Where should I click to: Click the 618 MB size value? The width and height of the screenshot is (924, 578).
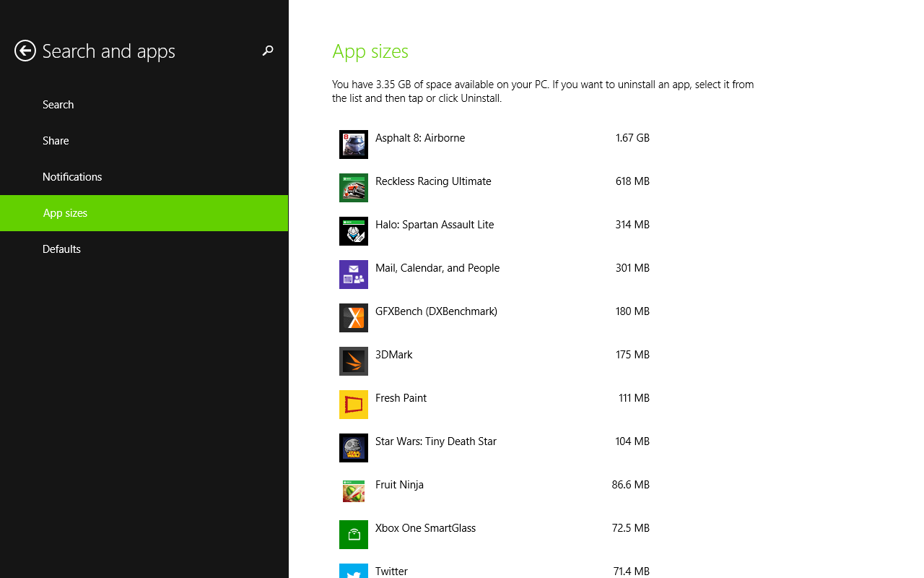pyautogui.click(x=632, y=181)
